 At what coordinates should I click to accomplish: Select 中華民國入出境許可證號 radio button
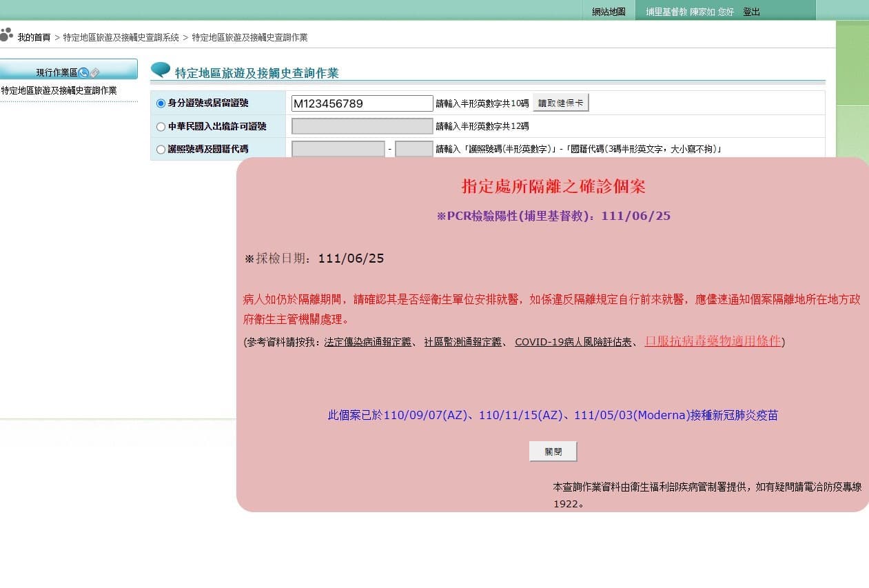click(x=161, y=127)
